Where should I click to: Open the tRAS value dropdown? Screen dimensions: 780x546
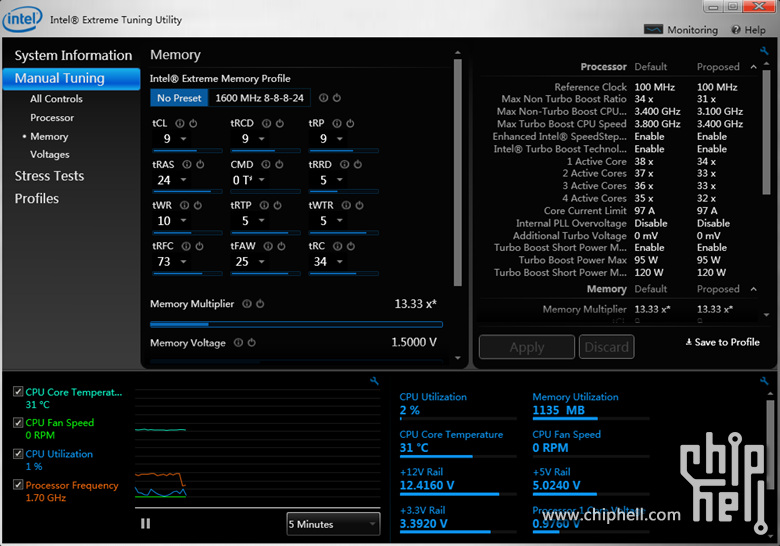[184, 180]
